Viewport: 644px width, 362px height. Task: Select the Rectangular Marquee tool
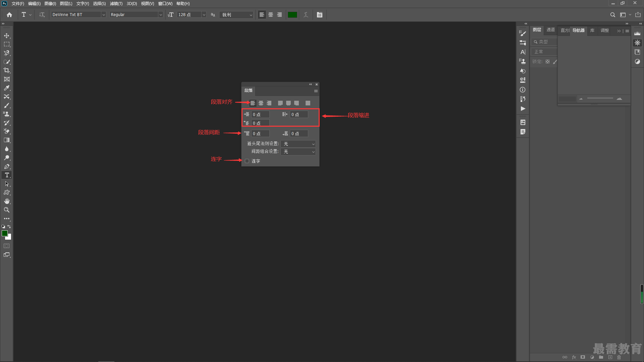7,44
